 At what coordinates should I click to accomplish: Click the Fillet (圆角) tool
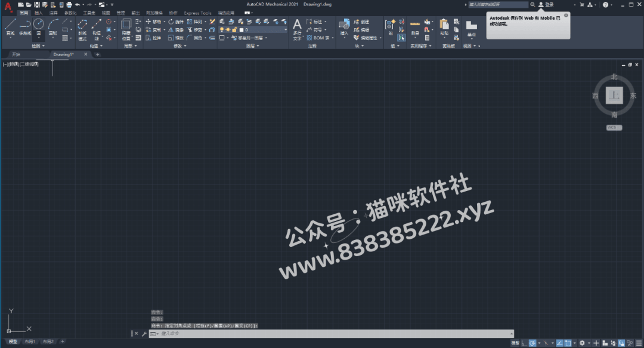tap(194, 38)
